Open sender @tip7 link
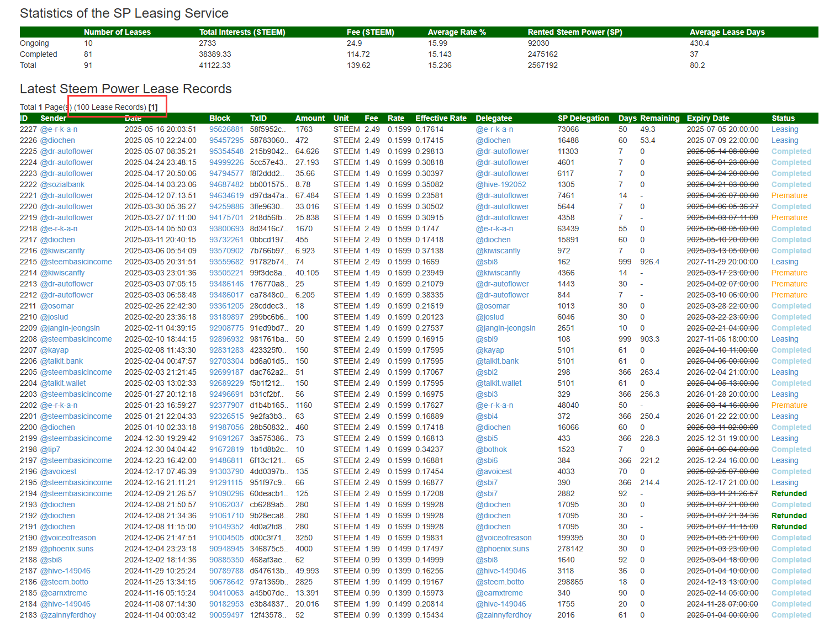840x622 pixels. pyautogui.click(x=50, y=449)
